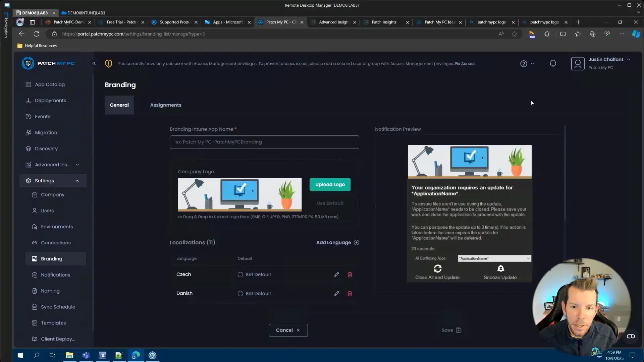Click the Upload Logo button
The image size is (644, 362).
[330, 184]
